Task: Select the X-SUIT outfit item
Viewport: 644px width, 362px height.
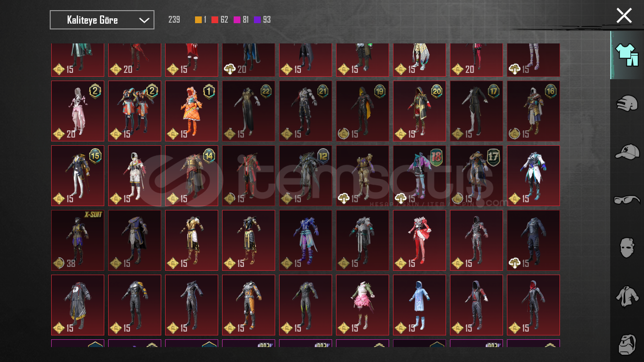Action: [78, 240]
